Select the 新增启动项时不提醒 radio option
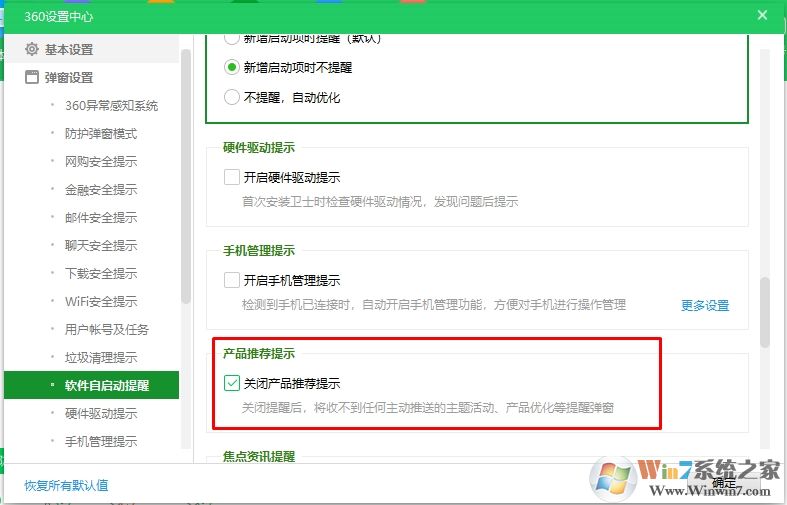 (x=232, y=68)
